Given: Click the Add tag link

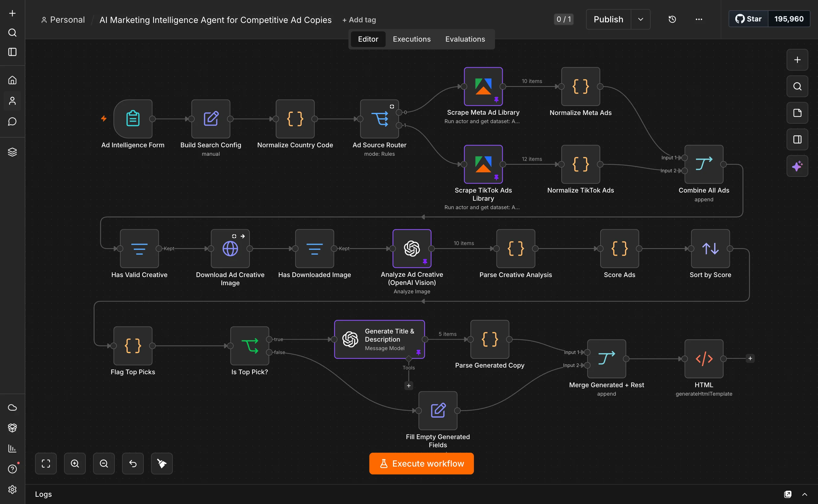Looking at the screenshot, I should click(x=359, y=20).
